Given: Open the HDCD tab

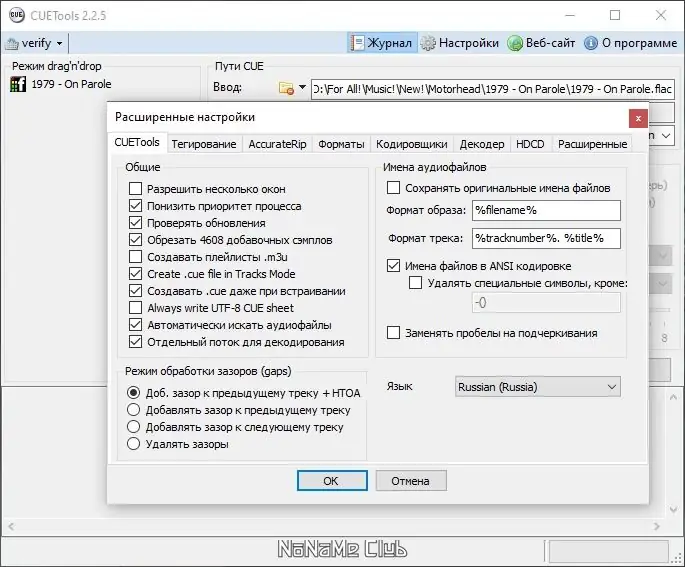Looking at the screenshot, I should (x=530, y=144).
